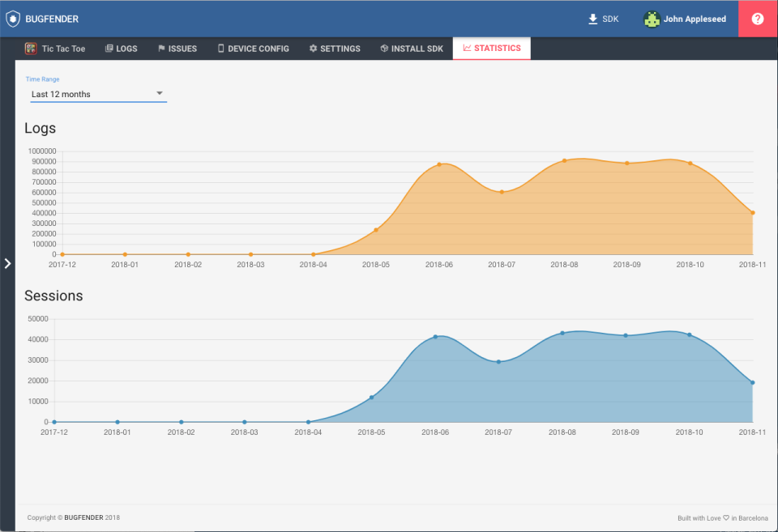Open help via the red question mark
This screenshot has height=532, width=778.
pyautogui.click(x=757, y=18)
